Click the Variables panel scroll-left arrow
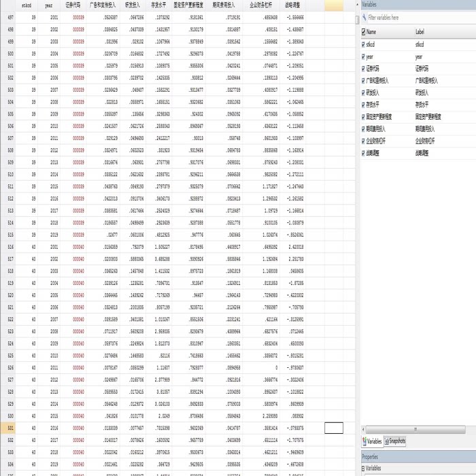The width and height of the screenshot is (476, 476). coord(363,429)
